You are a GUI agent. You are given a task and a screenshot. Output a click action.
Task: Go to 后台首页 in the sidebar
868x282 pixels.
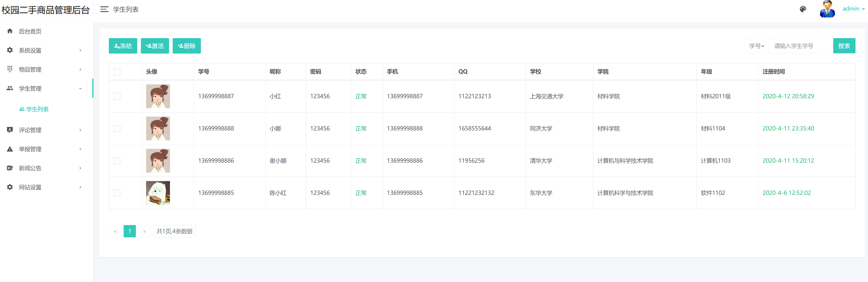point(30,31)
